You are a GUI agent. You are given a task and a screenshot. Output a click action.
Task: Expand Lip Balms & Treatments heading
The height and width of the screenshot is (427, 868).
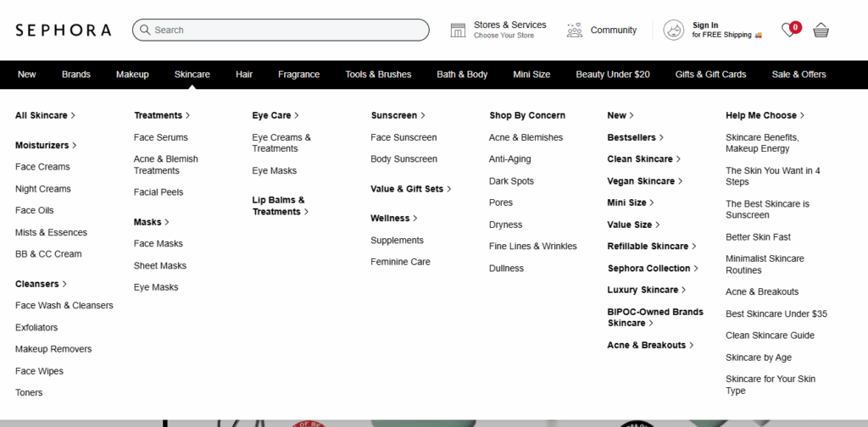(280, 206)
